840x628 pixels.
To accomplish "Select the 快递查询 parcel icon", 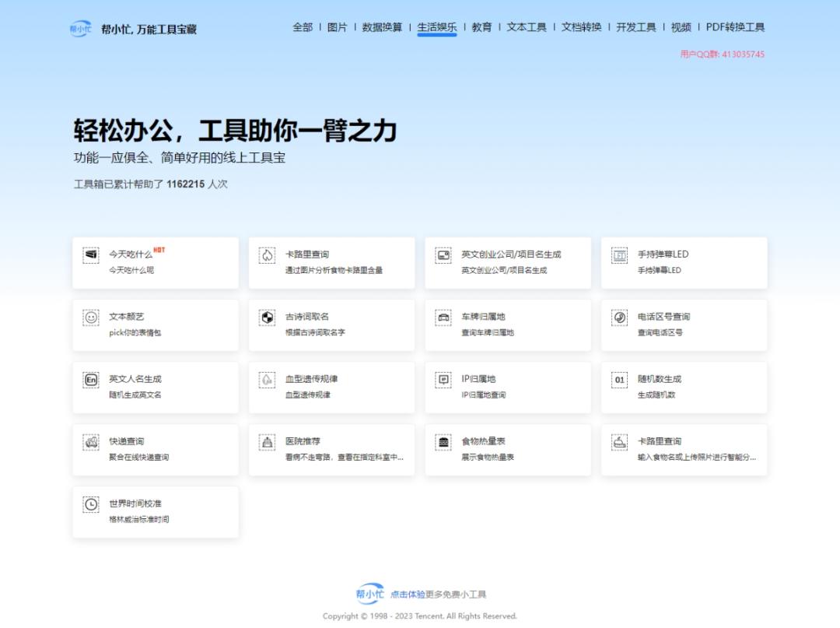I will click(x=90, y=441).
